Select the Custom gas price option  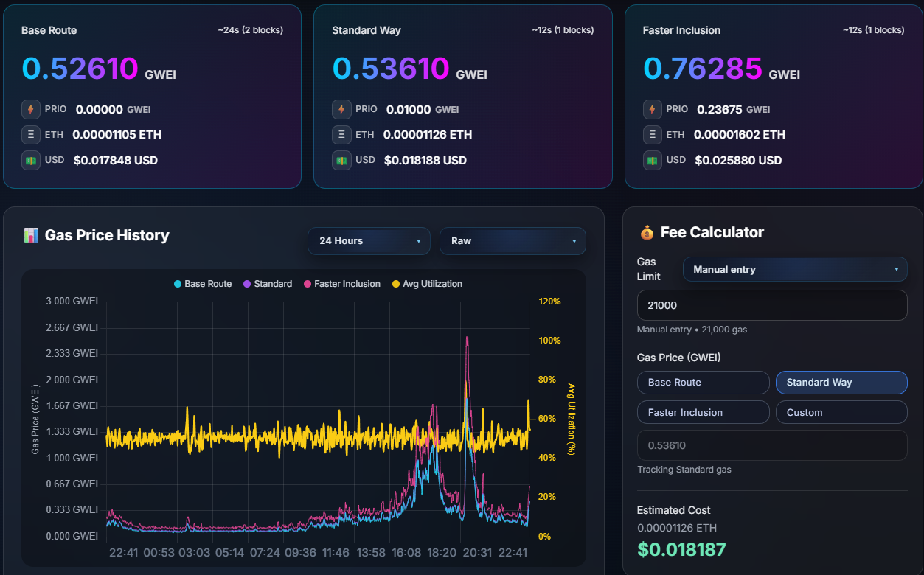pos(841,412)
